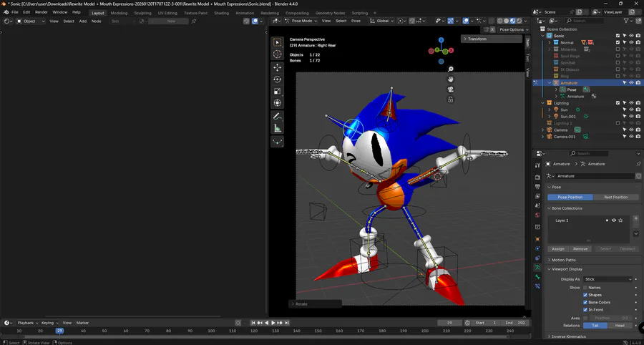This screenshot has width=644, height=345.
Task: Select the Annotate pencil tool
Action: [x=278, y=116]
